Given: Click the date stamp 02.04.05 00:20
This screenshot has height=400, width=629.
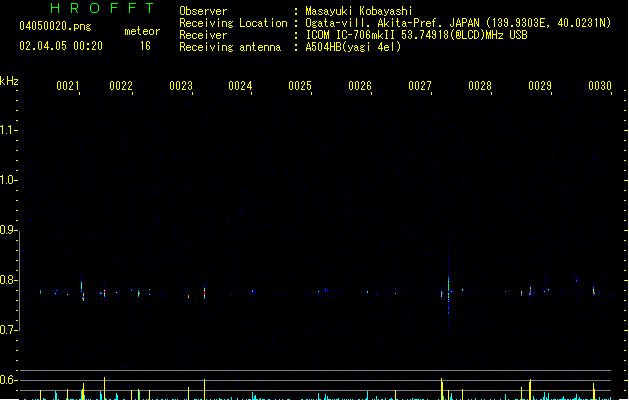Looking at the screenshot, I should coord(61,46).
